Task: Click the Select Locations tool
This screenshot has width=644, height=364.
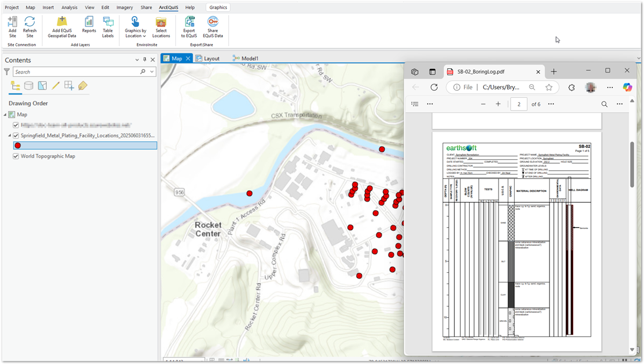Action: point(161,27)
